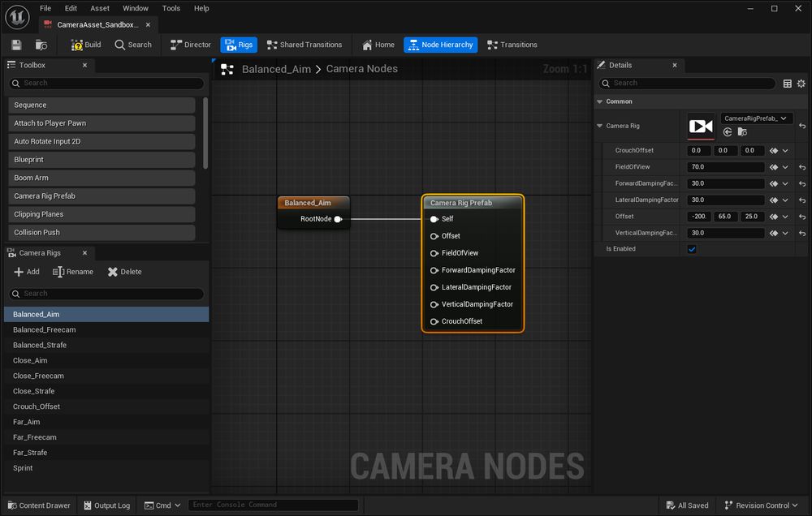Viewport: 812px width, 516px height.
Task: Click the Camera Rig video camera thumbnail
Action: point(701,127)
